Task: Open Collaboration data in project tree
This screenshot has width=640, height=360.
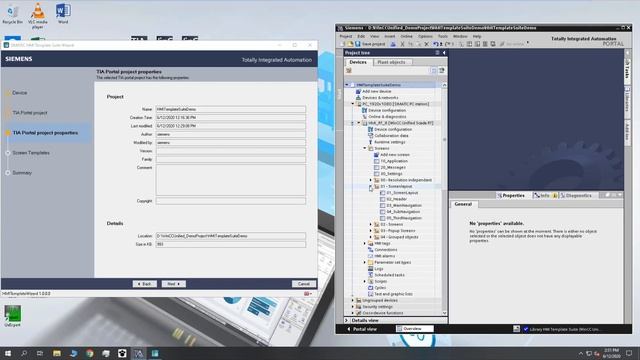Action: 391,136
